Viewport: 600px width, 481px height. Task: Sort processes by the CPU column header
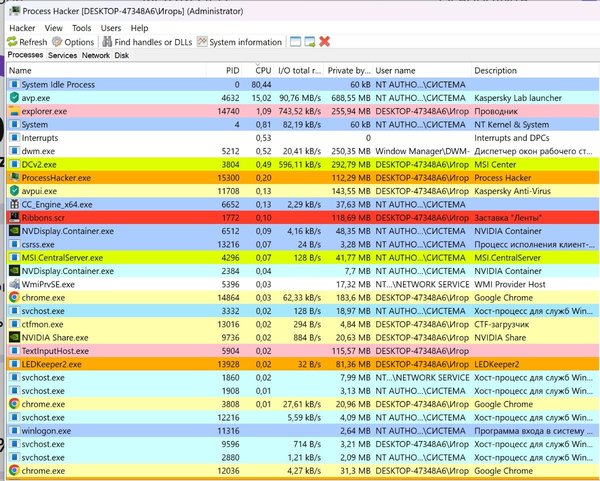[x=263, y=71]
